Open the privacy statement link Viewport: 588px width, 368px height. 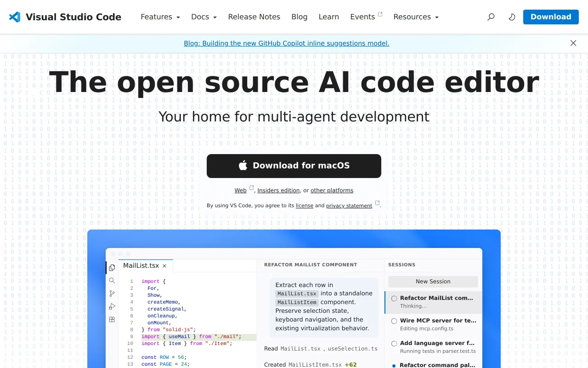[349, 206]
